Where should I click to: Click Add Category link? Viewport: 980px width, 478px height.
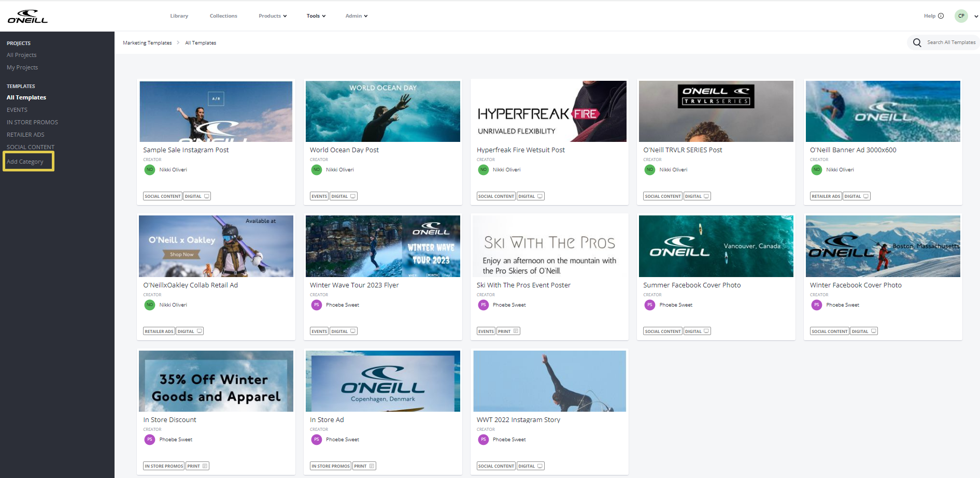[x=25, y=162]
